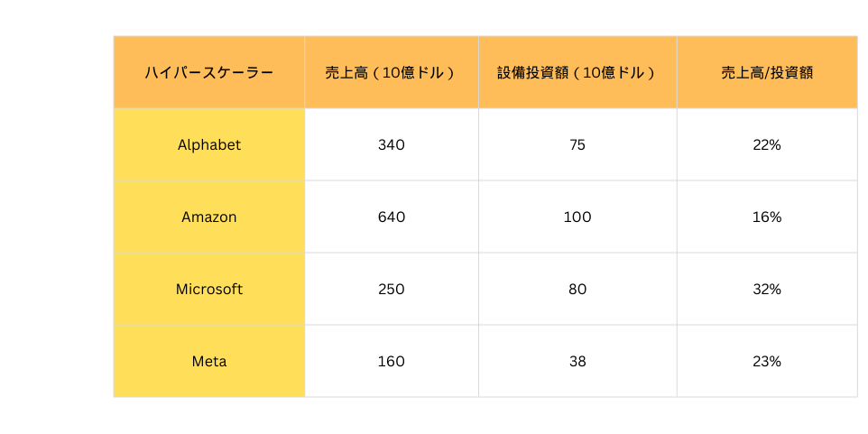Click Microsoft's capex value 80
This screenshot has height=434, width=868.
[x=577, y=289]
